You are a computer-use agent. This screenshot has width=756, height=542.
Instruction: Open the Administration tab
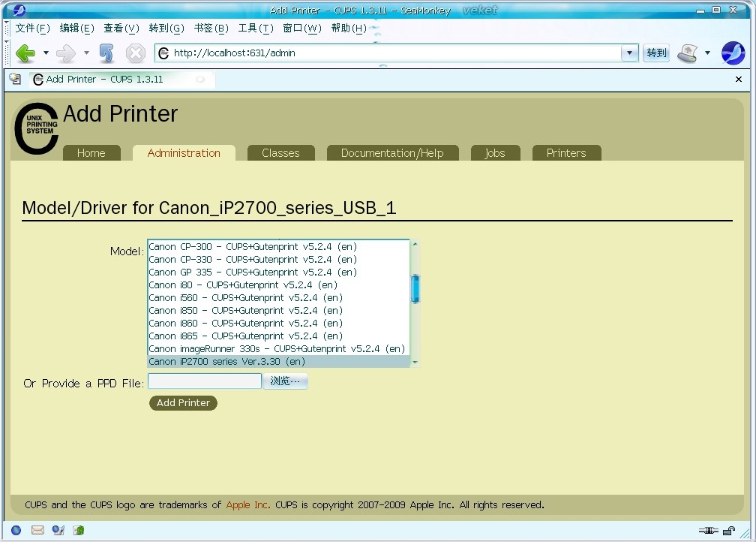(184, 153)
